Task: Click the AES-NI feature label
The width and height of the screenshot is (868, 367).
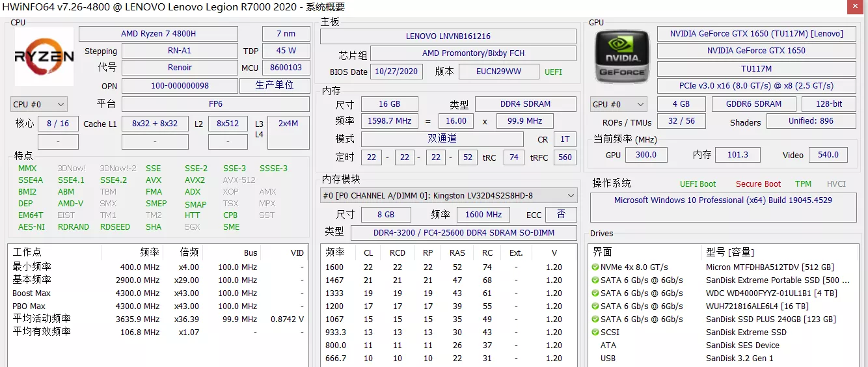Action: [x=32, y=227]
